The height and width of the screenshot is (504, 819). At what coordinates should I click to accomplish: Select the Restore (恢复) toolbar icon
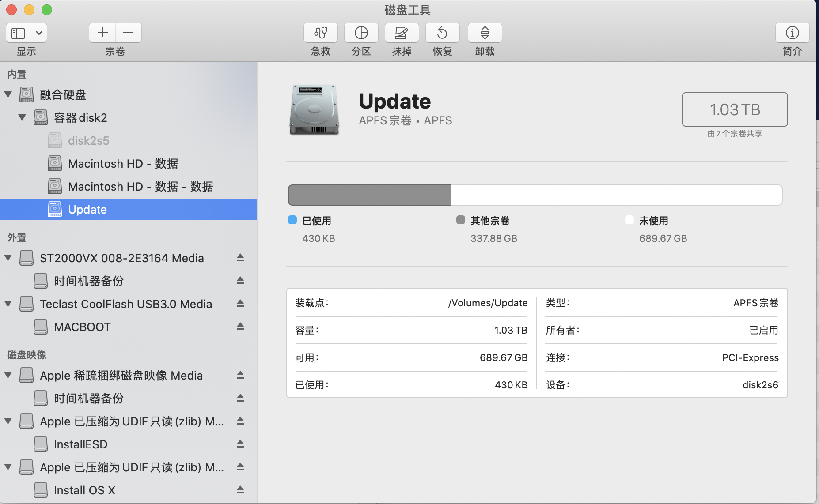[442, 33]
